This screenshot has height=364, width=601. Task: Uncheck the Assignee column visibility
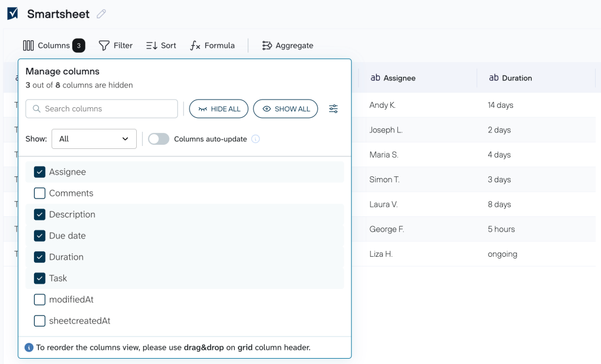(x=39, y=172)
